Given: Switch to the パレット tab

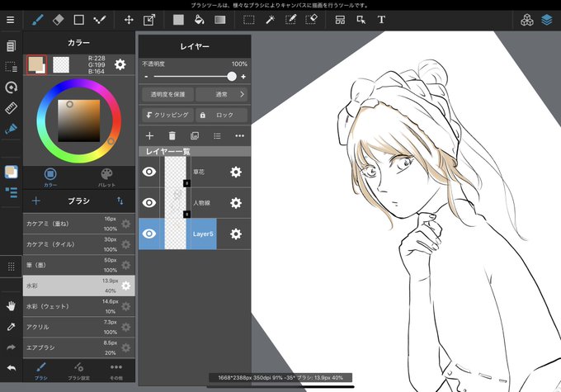Looking at the screenshot, I should [106, 177].
